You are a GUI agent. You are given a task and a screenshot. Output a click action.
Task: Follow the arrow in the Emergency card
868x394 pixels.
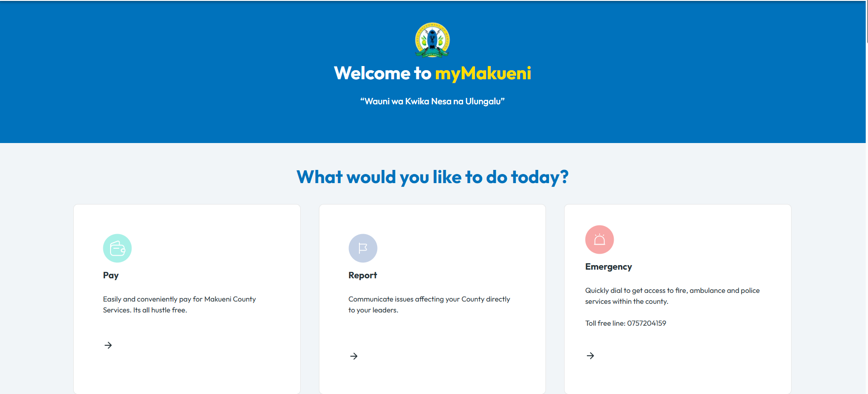click(x=590, y=356)
